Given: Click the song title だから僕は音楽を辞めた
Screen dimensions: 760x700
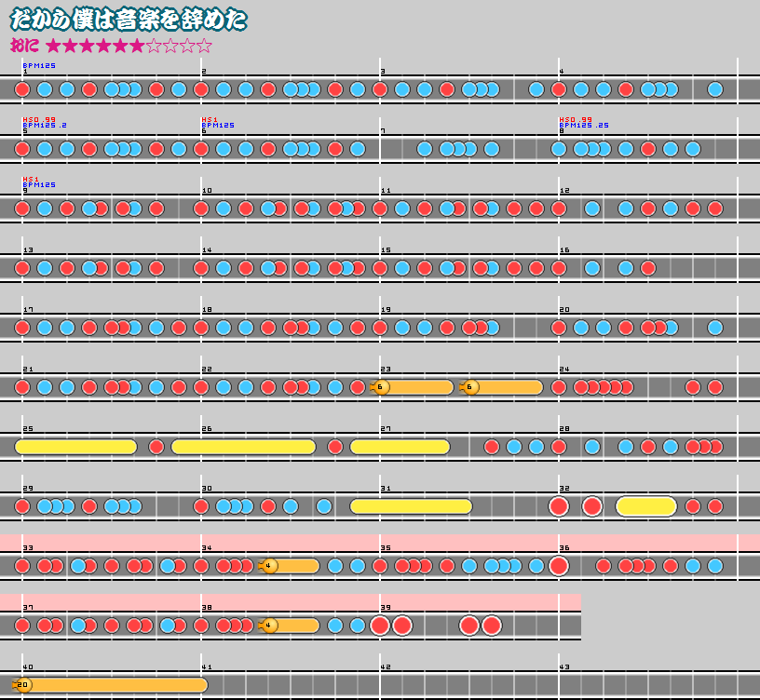Looking at the screenshot, I should point(129,20).
